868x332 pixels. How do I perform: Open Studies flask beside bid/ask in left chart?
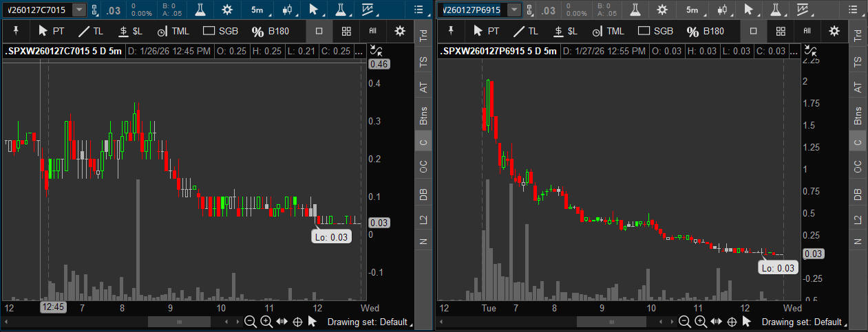pos(200,10)
